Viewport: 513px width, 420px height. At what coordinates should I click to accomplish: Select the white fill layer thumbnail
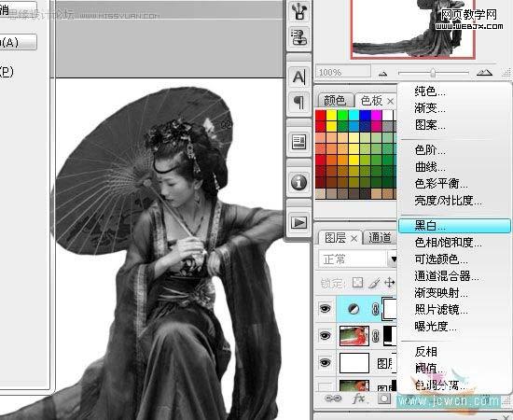click(x=354, y=363)
